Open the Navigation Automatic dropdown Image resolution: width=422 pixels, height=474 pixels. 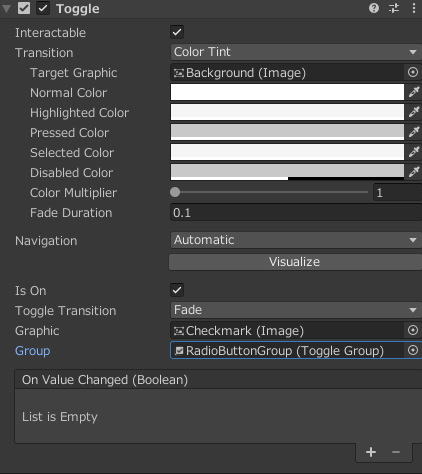pos(296,240)
